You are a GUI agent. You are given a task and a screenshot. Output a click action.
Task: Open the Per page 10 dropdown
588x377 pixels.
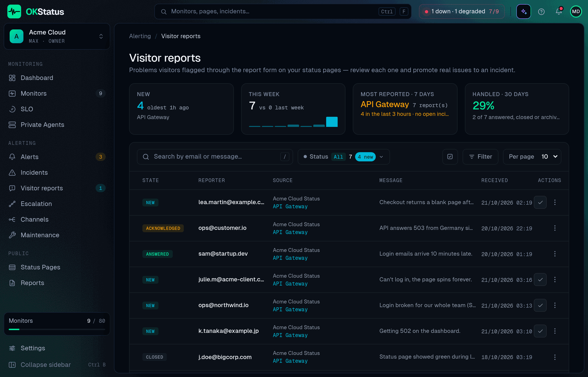(x=532, y=157)
